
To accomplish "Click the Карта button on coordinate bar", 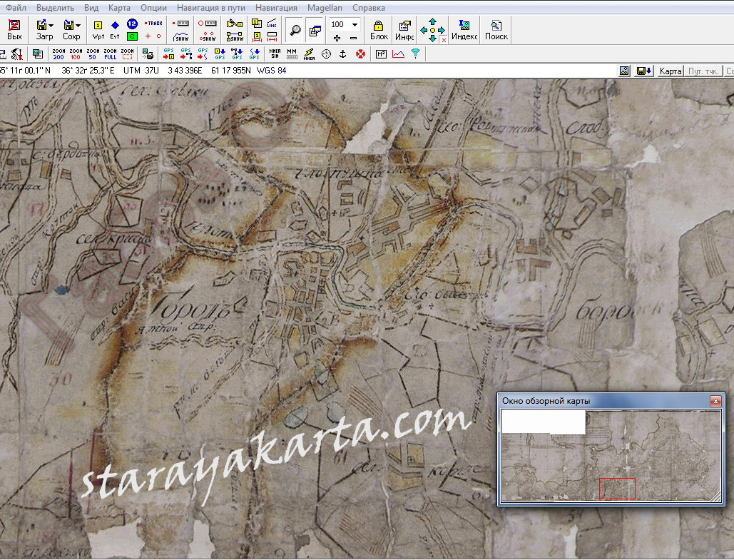I will coord(670,71).
